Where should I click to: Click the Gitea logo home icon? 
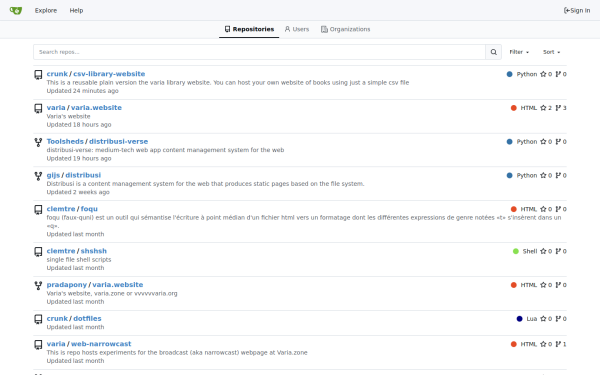coord(16,10)
